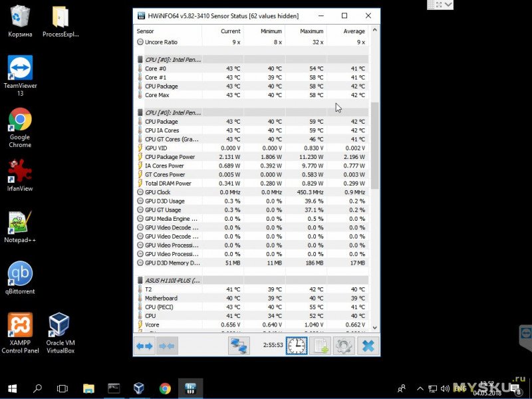Launch the TeamViewer 13 desktop shortcut
The height and width of the screenshot is (399, 532).
(x=20, y=75)
